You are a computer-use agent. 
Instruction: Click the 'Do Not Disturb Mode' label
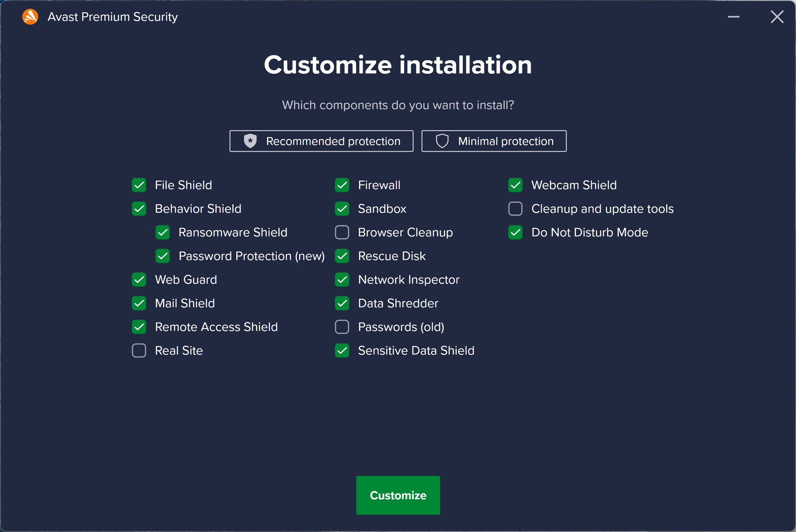(590, 232)
